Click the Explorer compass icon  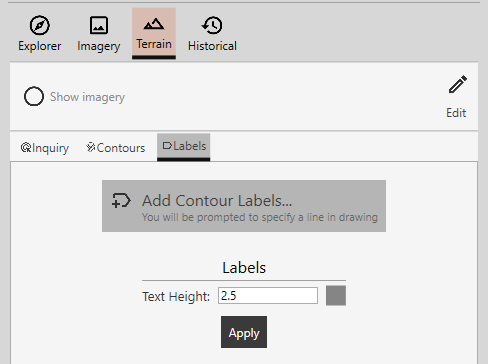click(40, 25)
